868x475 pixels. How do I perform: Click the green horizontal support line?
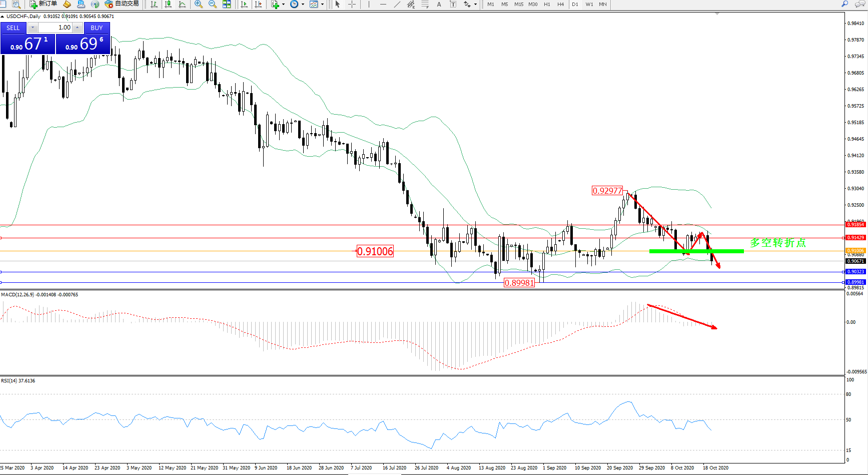pos(696,251)
